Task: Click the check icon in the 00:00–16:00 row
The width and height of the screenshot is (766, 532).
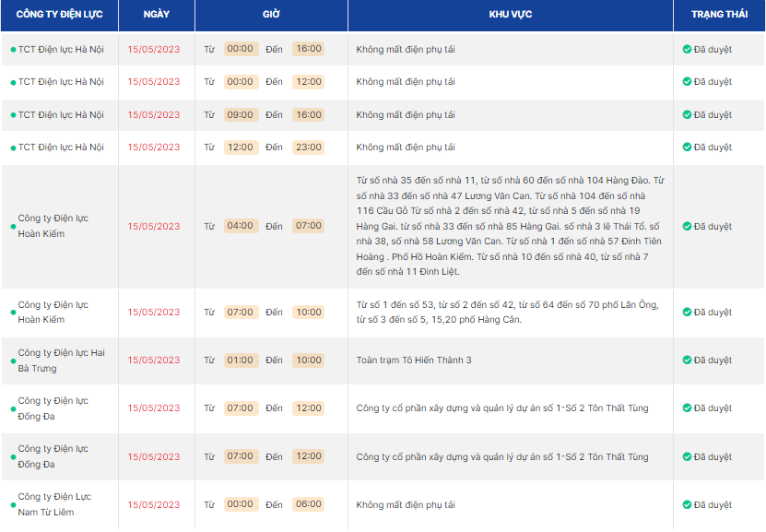Action: (687, 50)
